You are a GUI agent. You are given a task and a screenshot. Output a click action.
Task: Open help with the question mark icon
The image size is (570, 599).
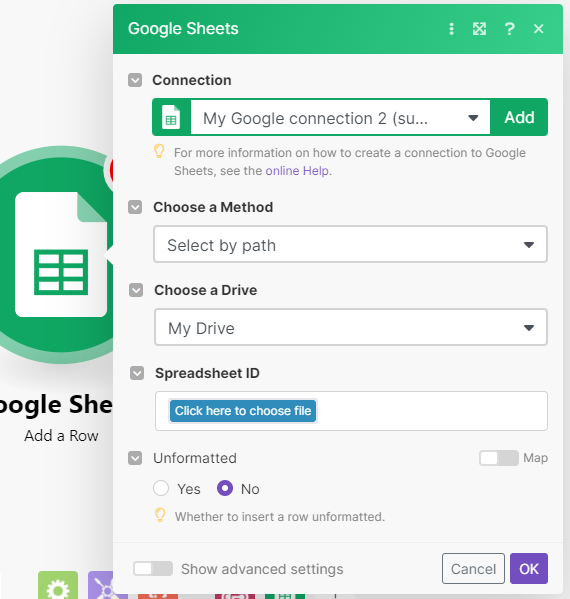pyautogui.click(x=509, y=29)
